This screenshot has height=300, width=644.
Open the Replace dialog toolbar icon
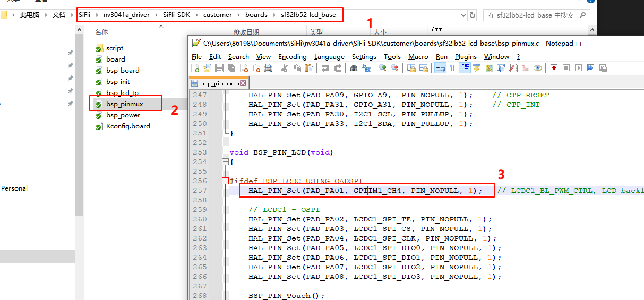pyautogui.click(x=366, y=68)
